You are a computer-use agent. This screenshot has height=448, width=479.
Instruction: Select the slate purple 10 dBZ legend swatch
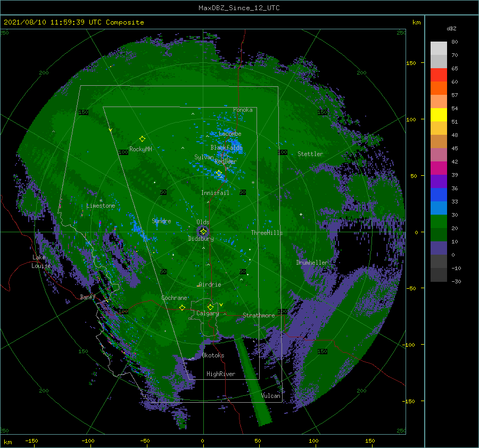[439, 248]
